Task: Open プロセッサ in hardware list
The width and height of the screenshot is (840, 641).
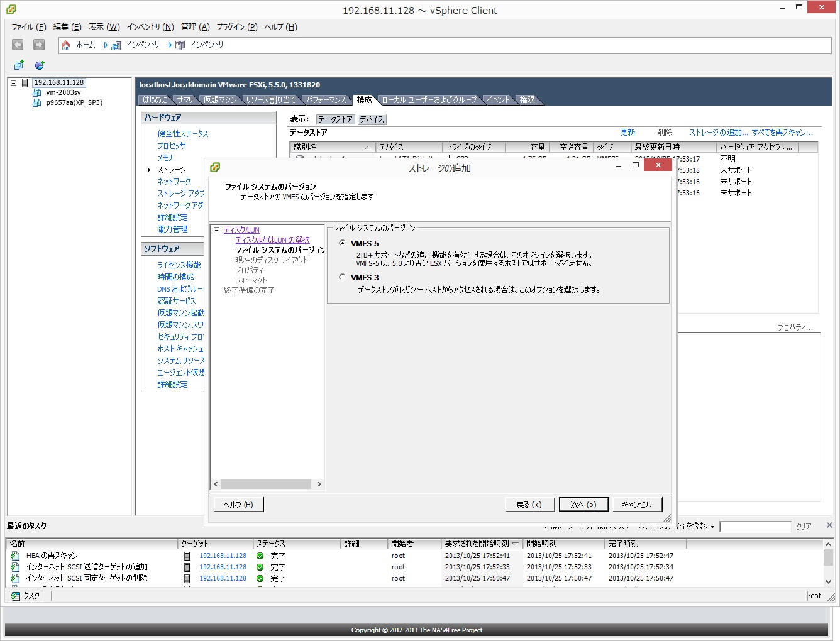Action: pos(171,146)
